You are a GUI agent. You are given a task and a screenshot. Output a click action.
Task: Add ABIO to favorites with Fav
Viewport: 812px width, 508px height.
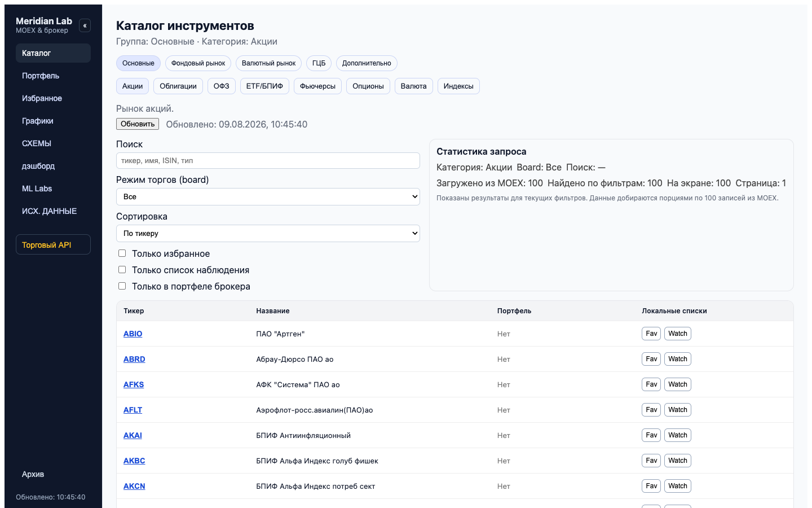pos(651,334)
